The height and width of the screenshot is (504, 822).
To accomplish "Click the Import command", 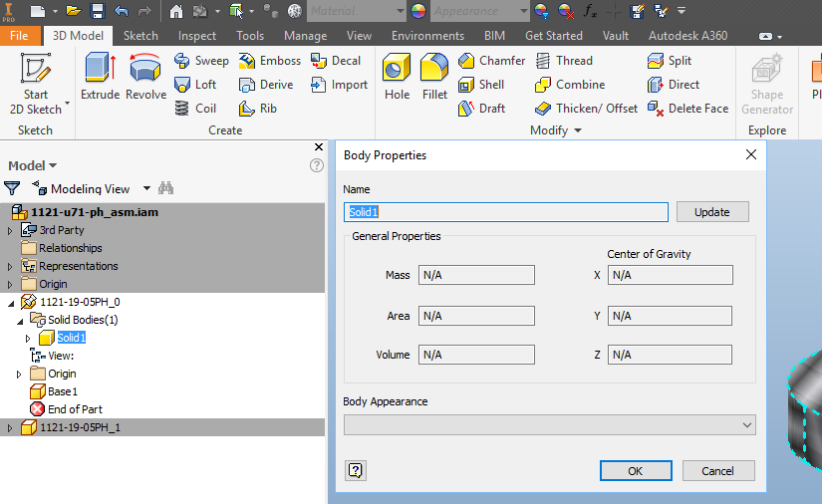I will tap(339, 85).
